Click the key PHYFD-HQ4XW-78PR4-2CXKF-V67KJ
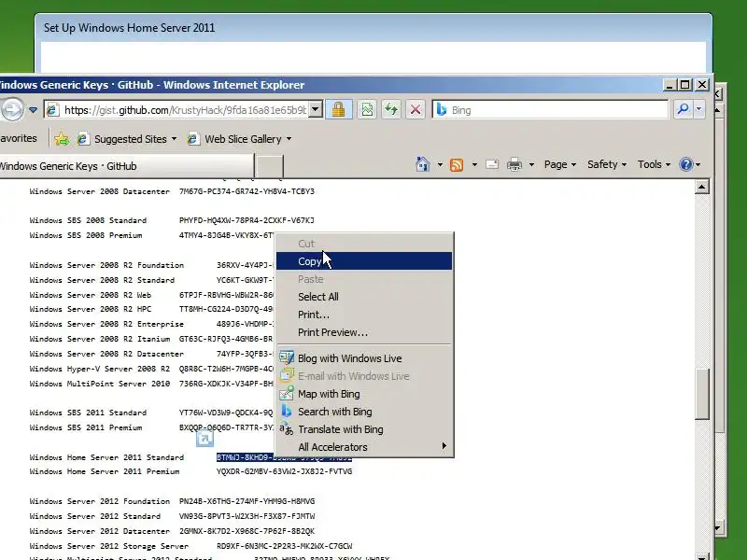Image resolution: width=747 pixels, height=560 pixels. tap(247, 220)
